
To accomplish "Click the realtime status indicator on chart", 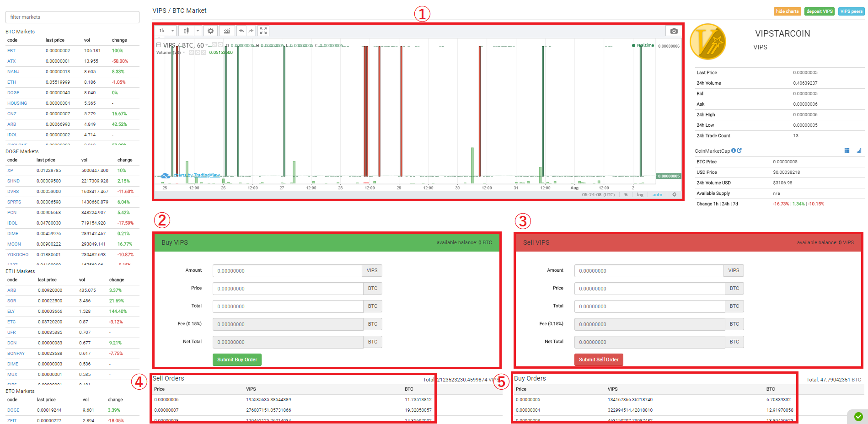I will (x=643, y=45).
